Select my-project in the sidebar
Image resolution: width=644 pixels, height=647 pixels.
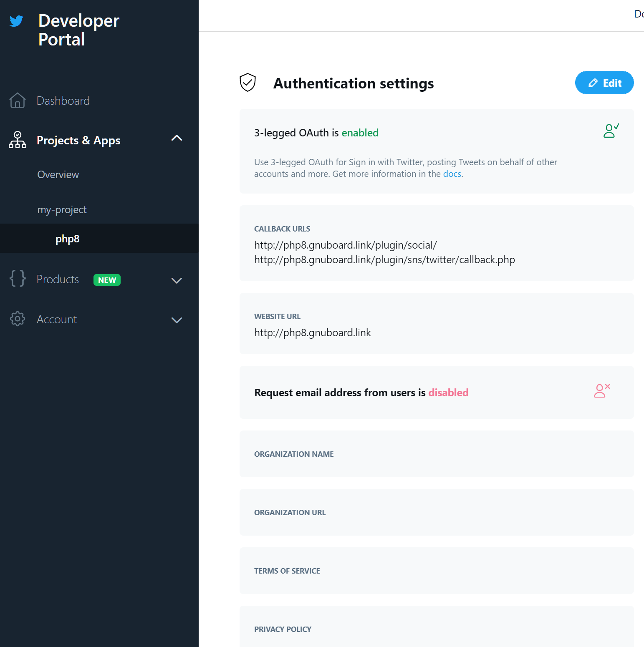click(x=62, y=210)
